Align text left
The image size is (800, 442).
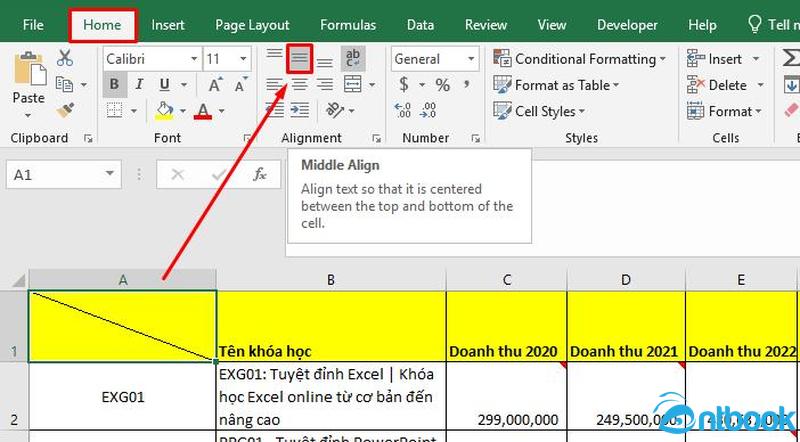click(274, 84)
